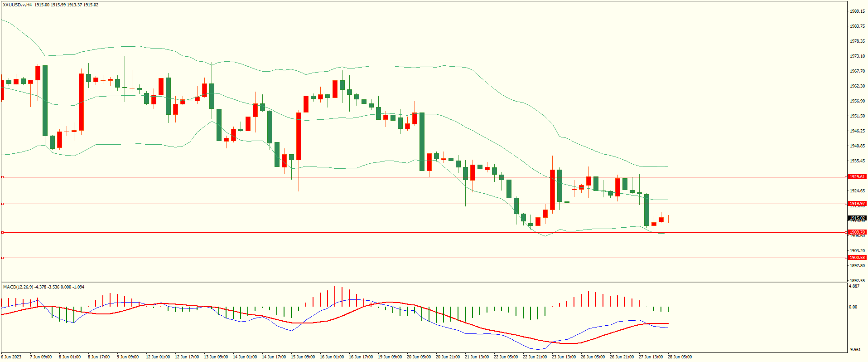
Task: Click the 20 Jun 05:00 time axis label
Action: click(419, 357)
